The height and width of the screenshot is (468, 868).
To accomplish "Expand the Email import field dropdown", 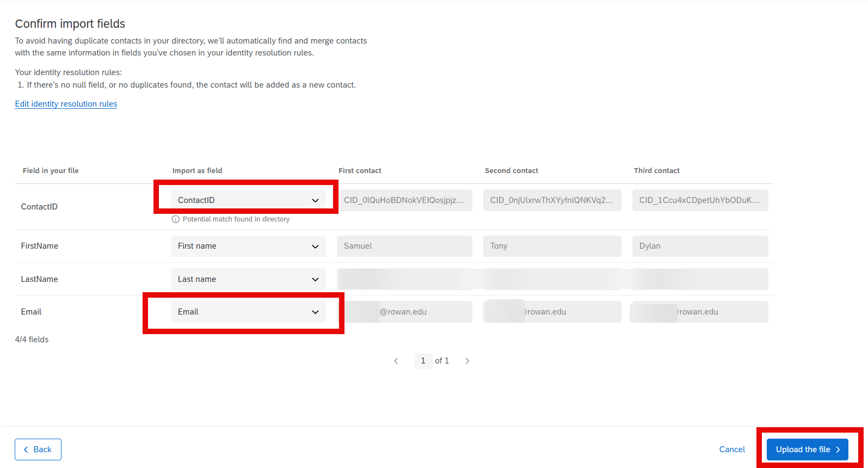I will pos(248,312).
